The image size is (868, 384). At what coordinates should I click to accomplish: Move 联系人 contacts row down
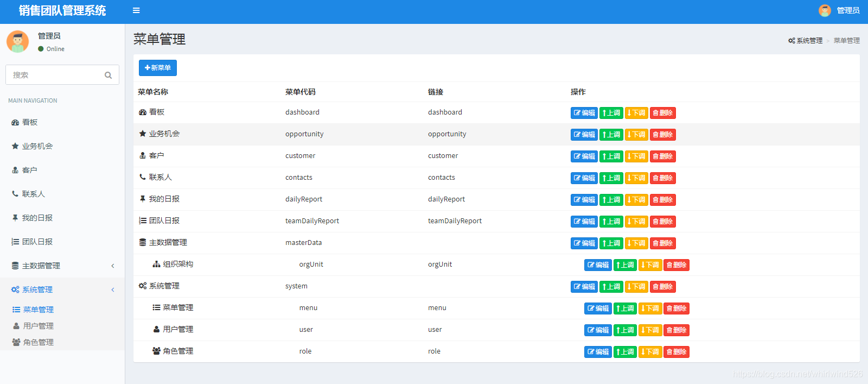click(636, 178)
